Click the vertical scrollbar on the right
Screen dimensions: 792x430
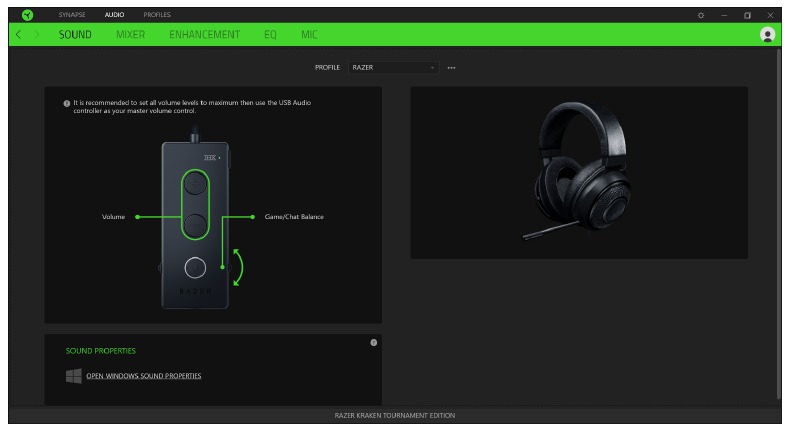(778, 225)
